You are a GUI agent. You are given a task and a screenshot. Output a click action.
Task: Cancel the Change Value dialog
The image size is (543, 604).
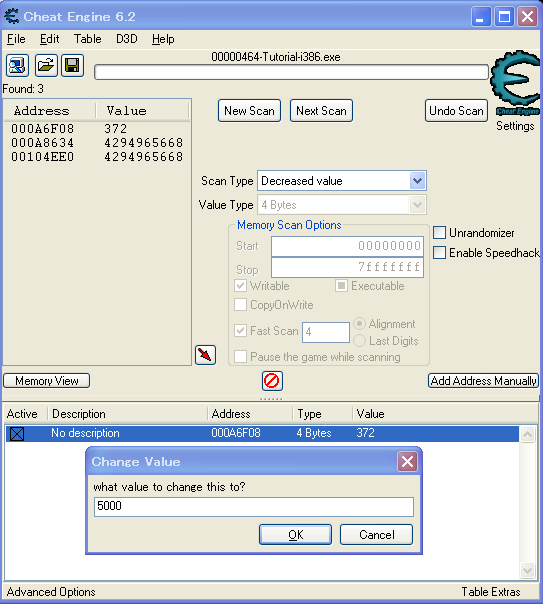tap(377, 535)
